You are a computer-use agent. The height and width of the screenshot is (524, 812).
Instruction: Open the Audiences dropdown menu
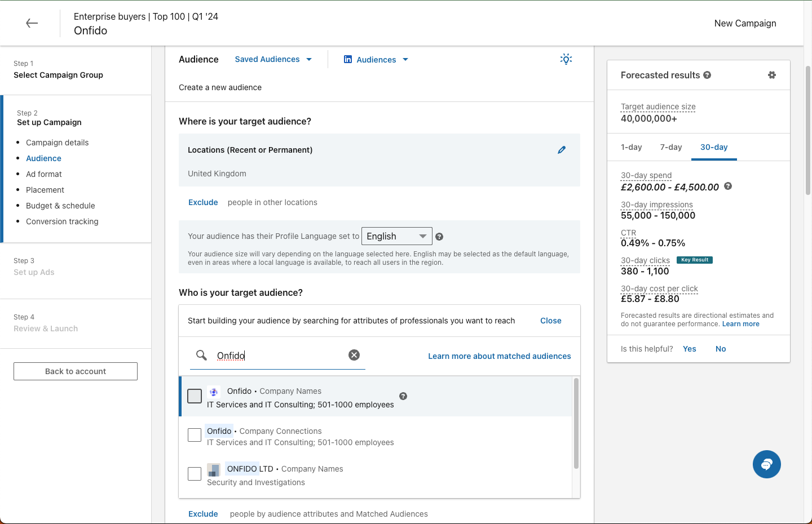[376, 60]
